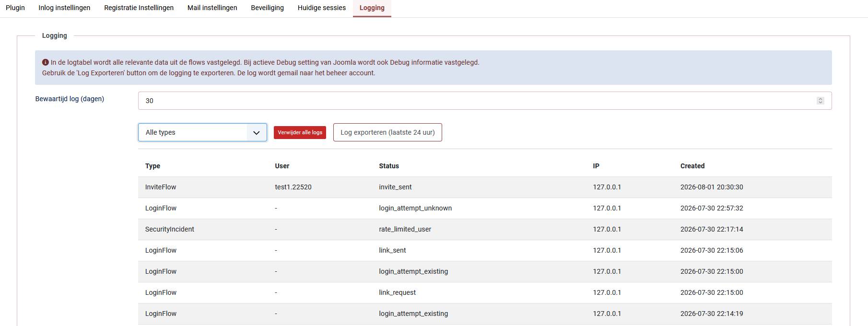Screen dimensions: 868x326
Task: Click LoginFlow in the link_request row
Action: pyautogui.click(x=161, y=292)
